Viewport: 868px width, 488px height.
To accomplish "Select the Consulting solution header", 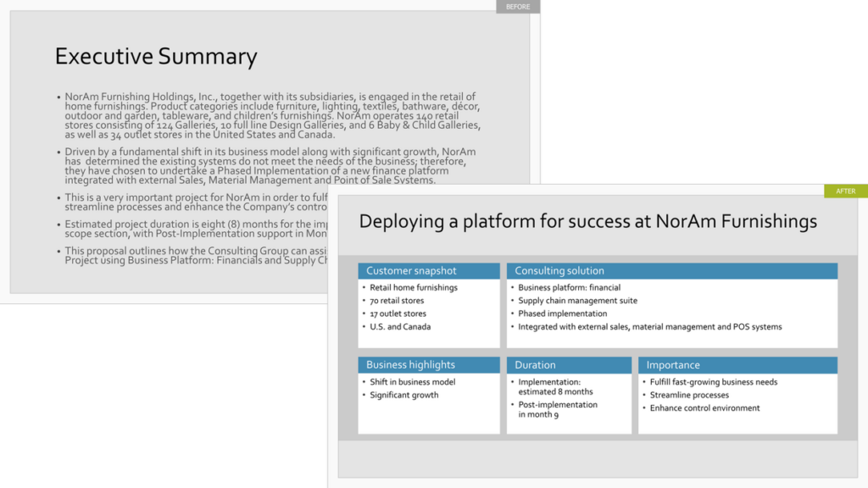I will pyautogui.click(x=560, y=271).
